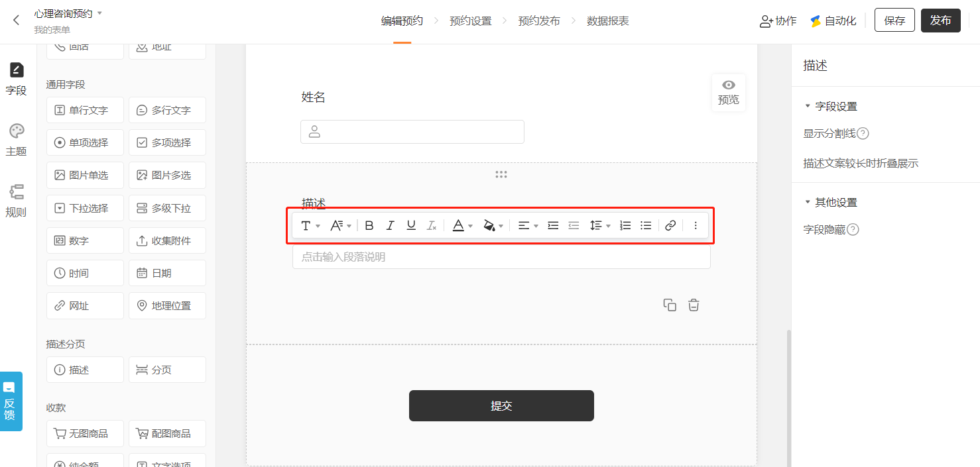
Task: Add a 单项选择 field
Action: (85, 142)
